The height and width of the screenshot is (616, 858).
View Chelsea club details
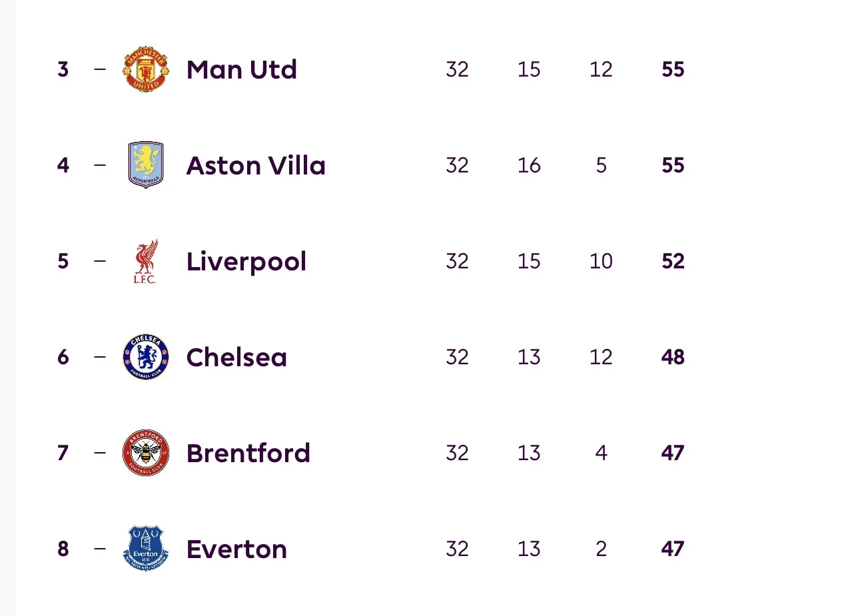point(236,357)
